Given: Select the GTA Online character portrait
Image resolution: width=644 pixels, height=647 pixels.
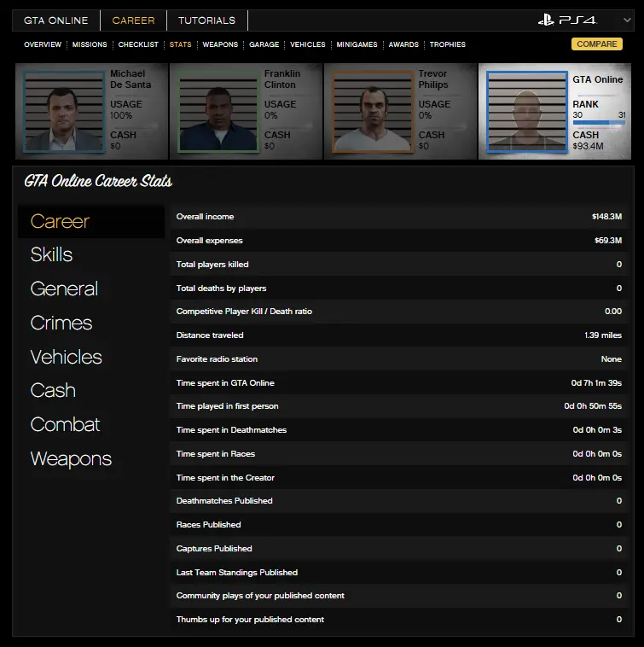Looking at the screenshot, I should (526, 112).
